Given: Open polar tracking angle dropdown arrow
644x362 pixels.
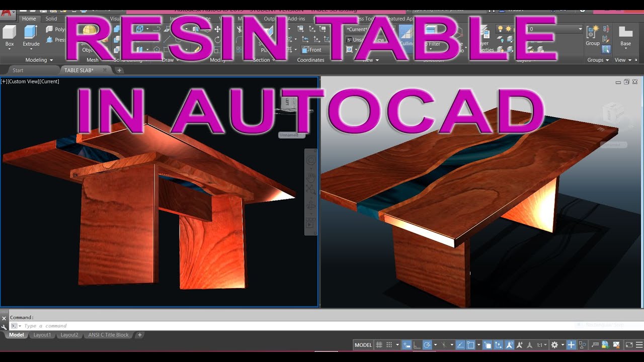Looking at the screenshot, I should 435,345.
